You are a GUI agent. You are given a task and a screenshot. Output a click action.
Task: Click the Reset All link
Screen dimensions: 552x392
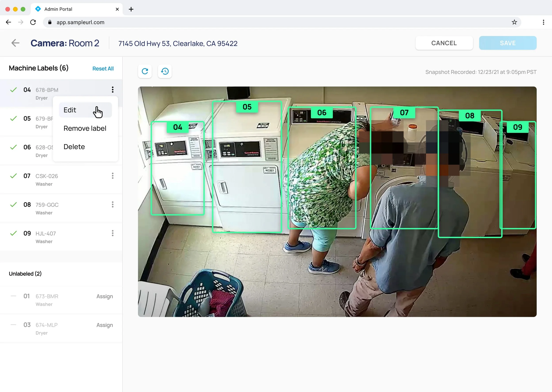pos(103,69)
